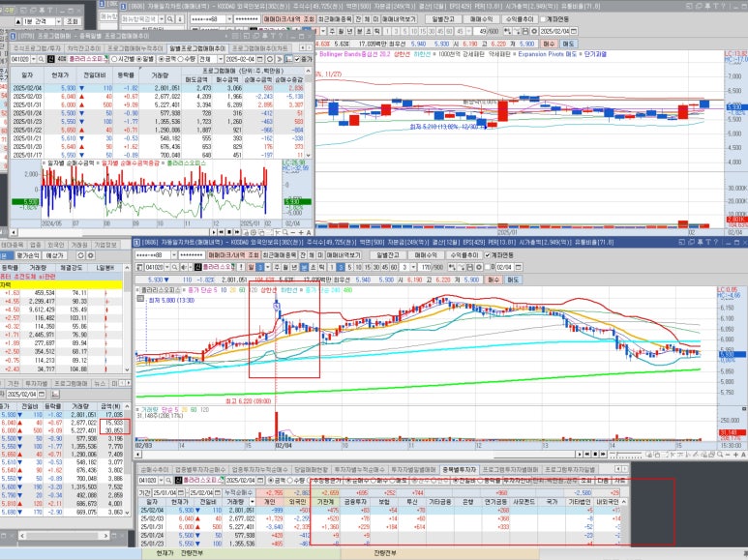Image resolution: width=748 pixels, height=560 pixels.
Task: Click 매매수익 button in lower chart window
Action: 426,255
